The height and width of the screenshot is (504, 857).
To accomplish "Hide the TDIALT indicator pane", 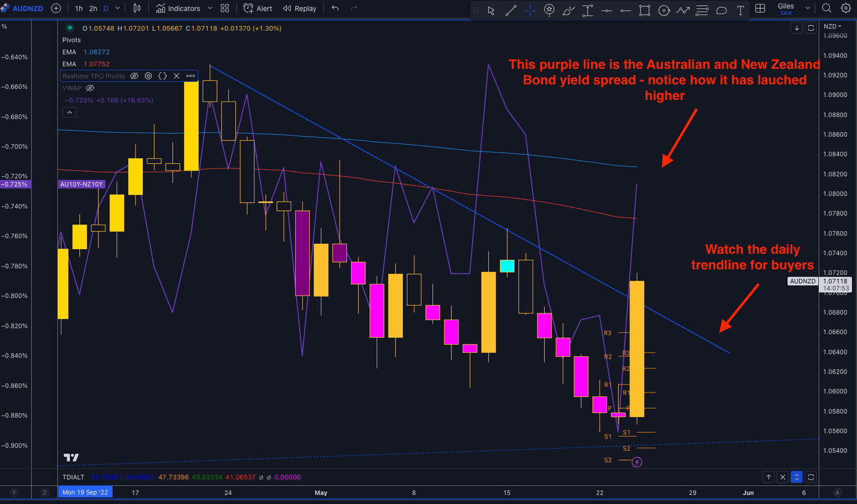I will pos(782,477).
